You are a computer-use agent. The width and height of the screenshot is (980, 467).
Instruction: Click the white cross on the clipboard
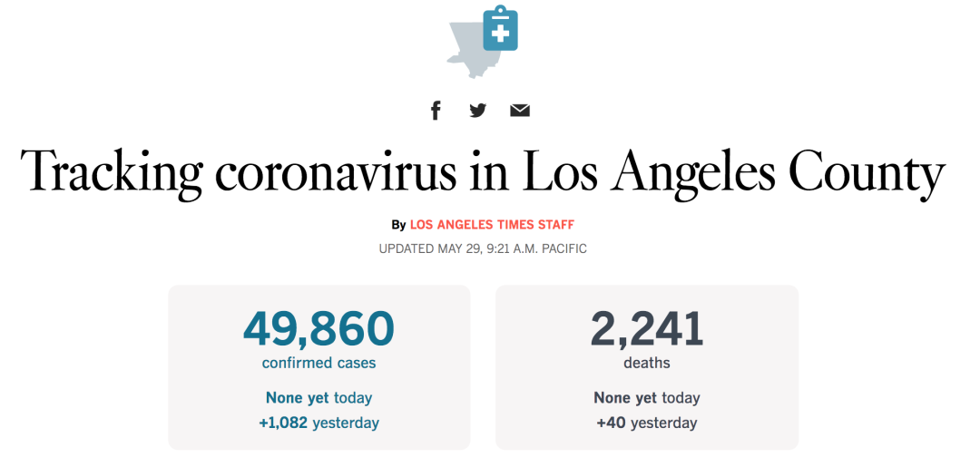[x=500, y=33]
